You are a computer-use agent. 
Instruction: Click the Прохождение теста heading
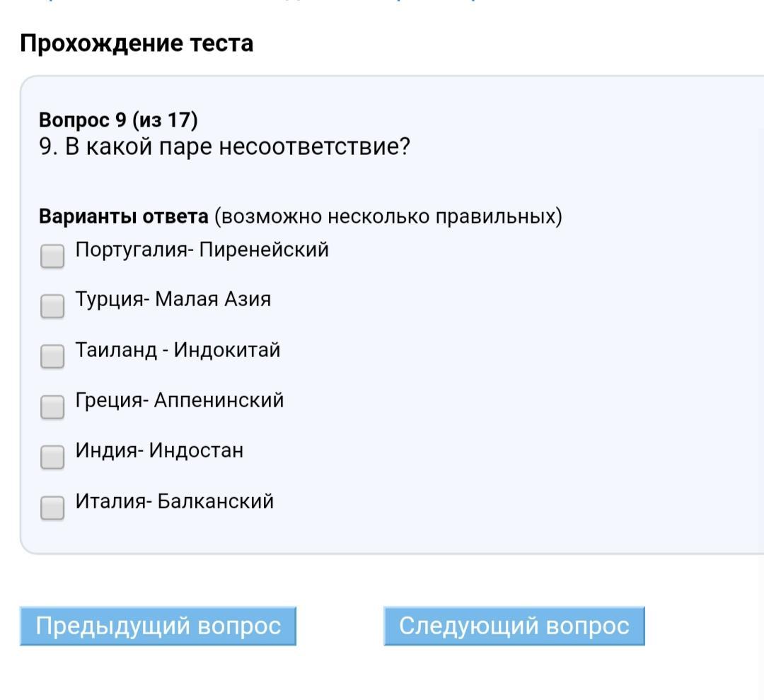coord(137,44)
